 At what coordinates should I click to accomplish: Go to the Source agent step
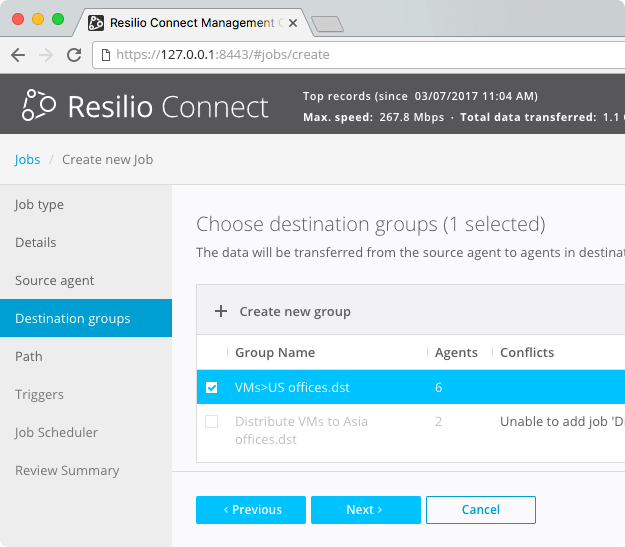[86, 280]
